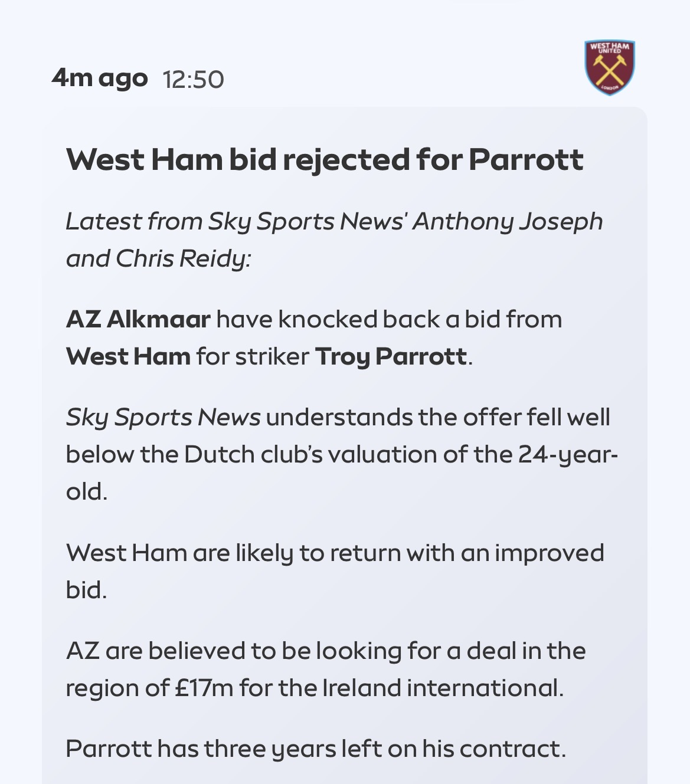This screenshot has width=690, height=784.
Task: Tap the 'knocked back a bid from' text
Action: [x=420, y=319]
